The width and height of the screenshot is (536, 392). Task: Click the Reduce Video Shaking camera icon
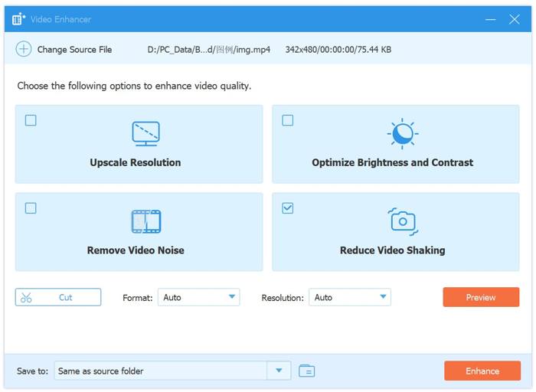pyautogui.click(x=403, y=221)
